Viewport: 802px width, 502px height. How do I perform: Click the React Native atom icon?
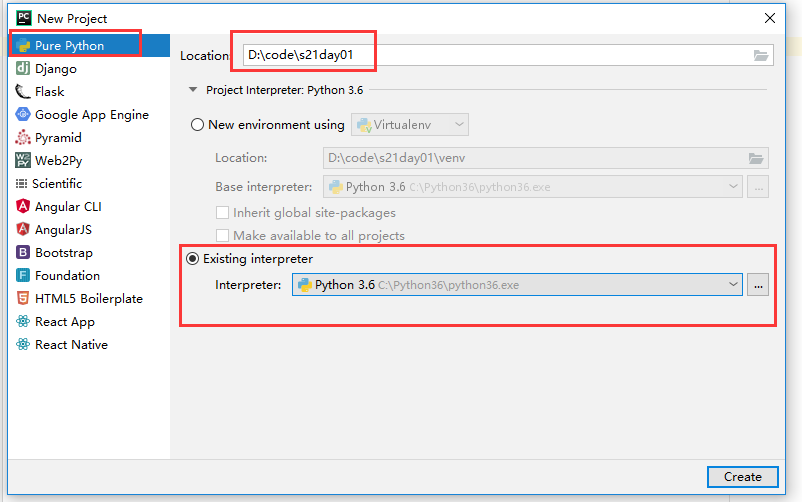23,344
